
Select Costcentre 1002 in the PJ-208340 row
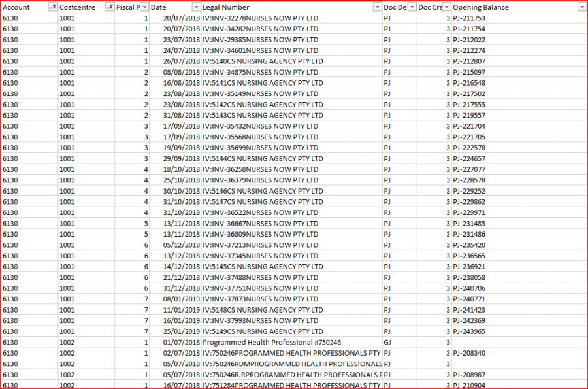86,353
